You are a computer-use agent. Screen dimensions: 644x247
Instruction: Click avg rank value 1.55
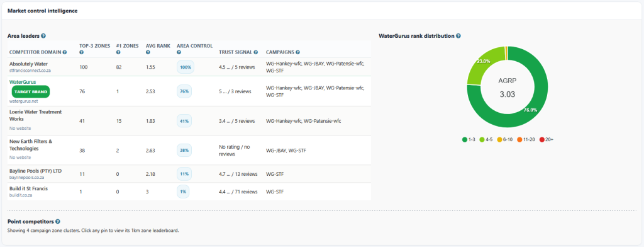coord(150,67)
